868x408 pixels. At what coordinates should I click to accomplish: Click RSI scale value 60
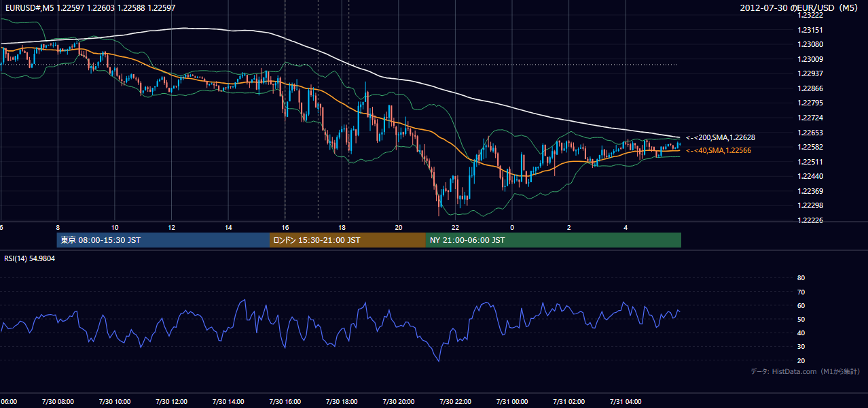click(801, 305)
